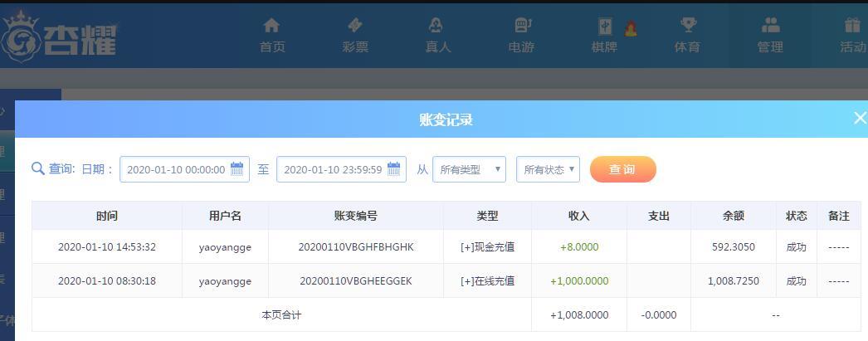Click the [+]现金充值 type cell
Viewport: 868px width, 341px height.
[487, 247]
